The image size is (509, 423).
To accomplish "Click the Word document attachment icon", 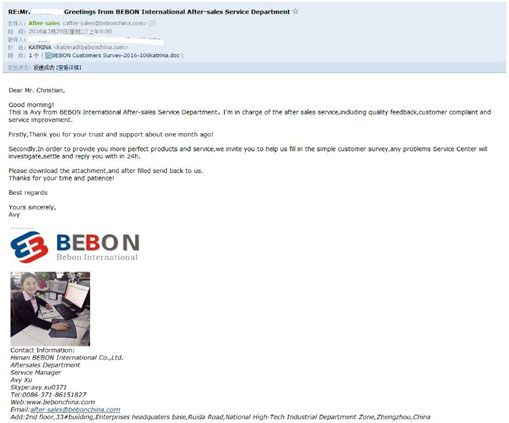I will pyautogui.click(x=48, y=55).
